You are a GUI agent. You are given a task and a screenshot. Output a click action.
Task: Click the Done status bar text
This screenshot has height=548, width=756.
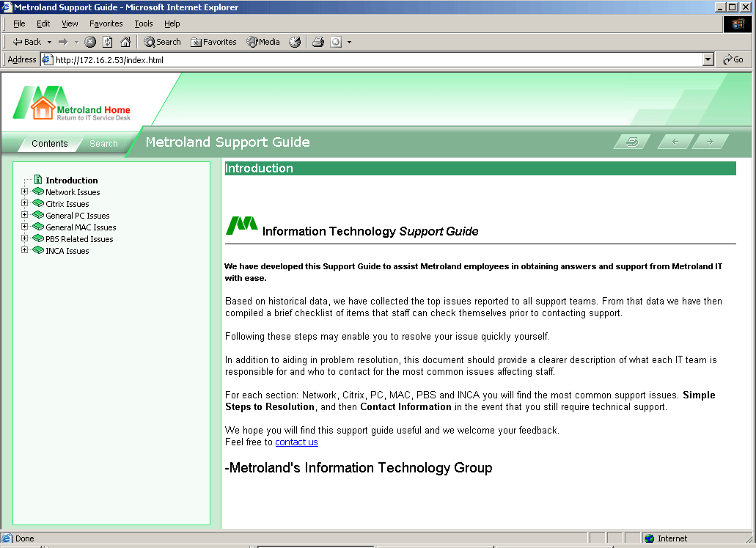pos(25,538)
